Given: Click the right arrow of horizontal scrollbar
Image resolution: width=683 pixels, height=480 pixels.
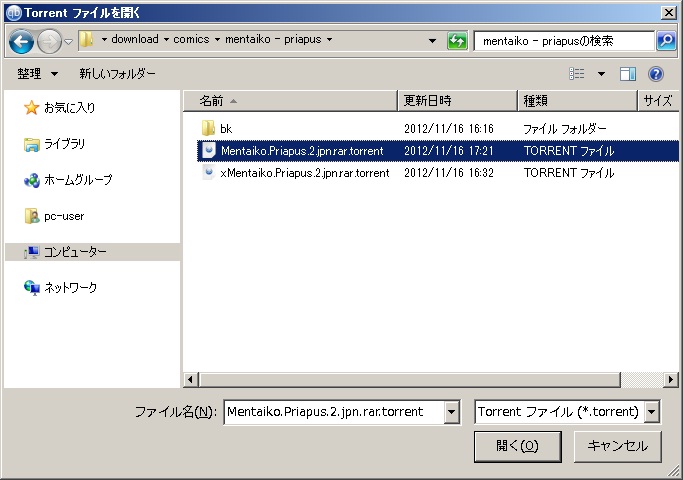Looking at the screenshot, I should point(671,379).
